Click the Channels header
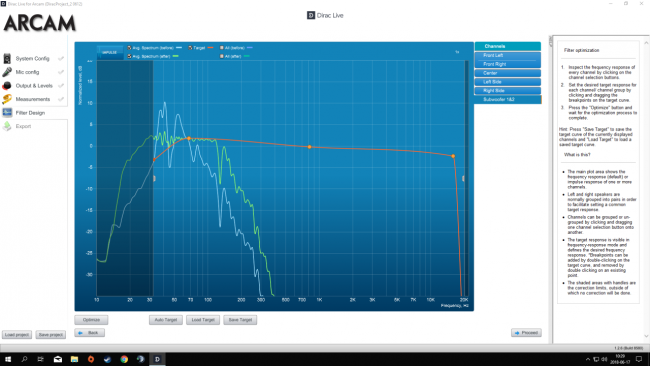The image size is (650, 366). click(508, 46)
